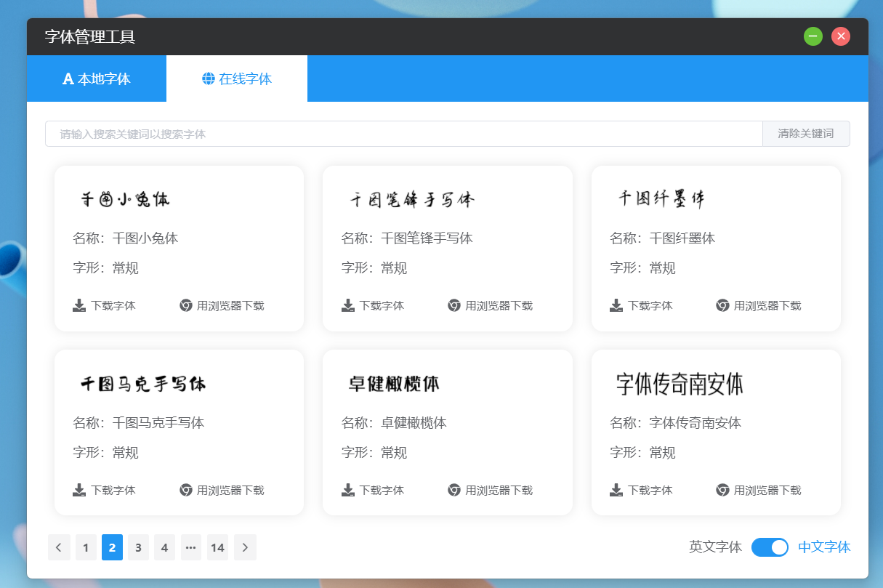
Task: Click text 名称：千图马克手写体
Action: pyautogui.click(x=139, y=422)
